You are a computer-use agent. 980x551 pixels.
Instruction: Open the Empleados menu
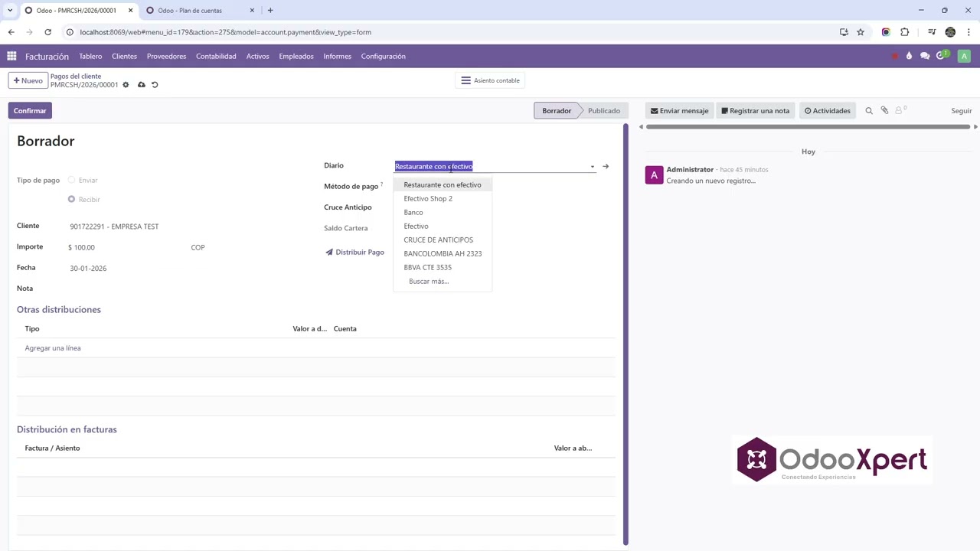(296, 56)
